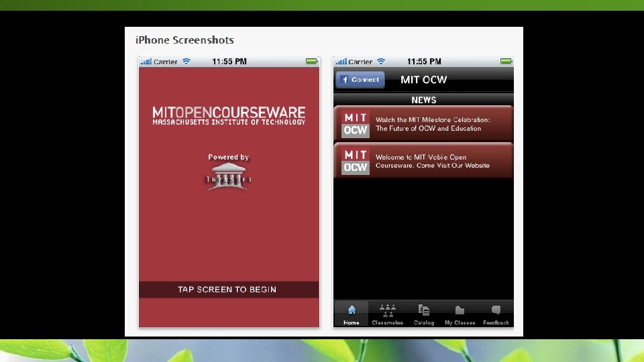Screen dimensions: 644x362
Task: Tap the TAP SCREEN TO BEGIN bar
Action: (x=229, y=290)
